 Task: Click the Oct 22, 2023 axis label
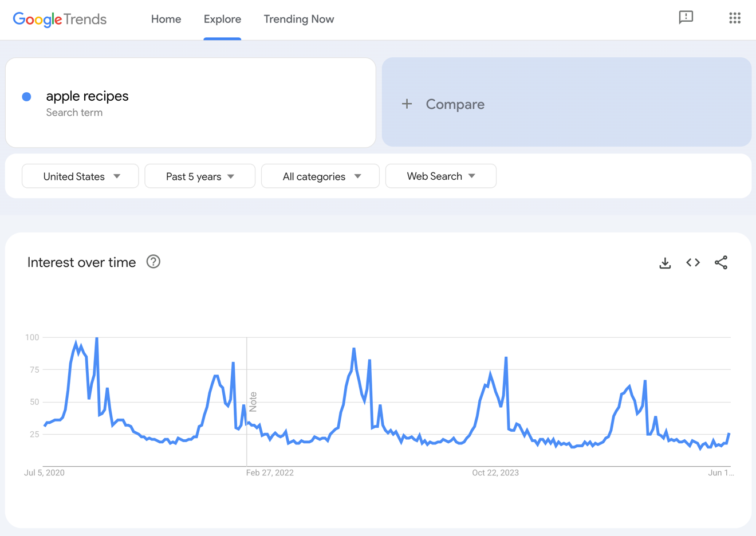(x=495, y=473)
